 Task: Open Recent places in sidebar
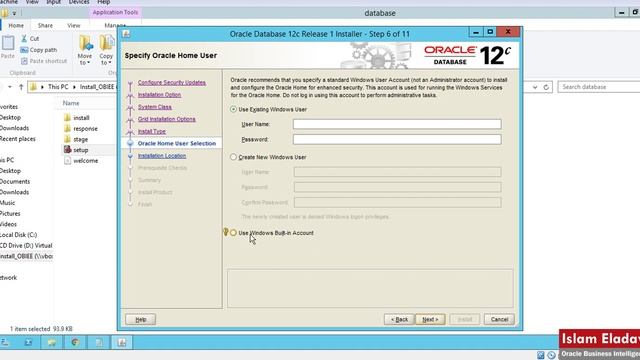18,139
